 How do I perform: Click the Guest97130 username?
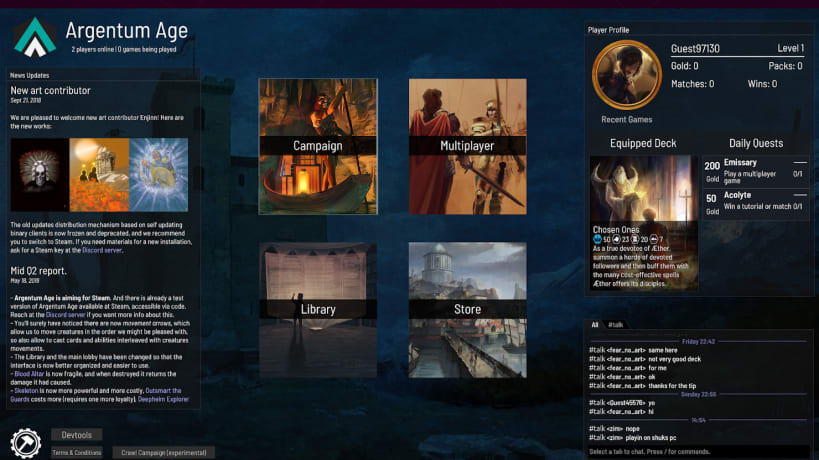tap(695, 49)
